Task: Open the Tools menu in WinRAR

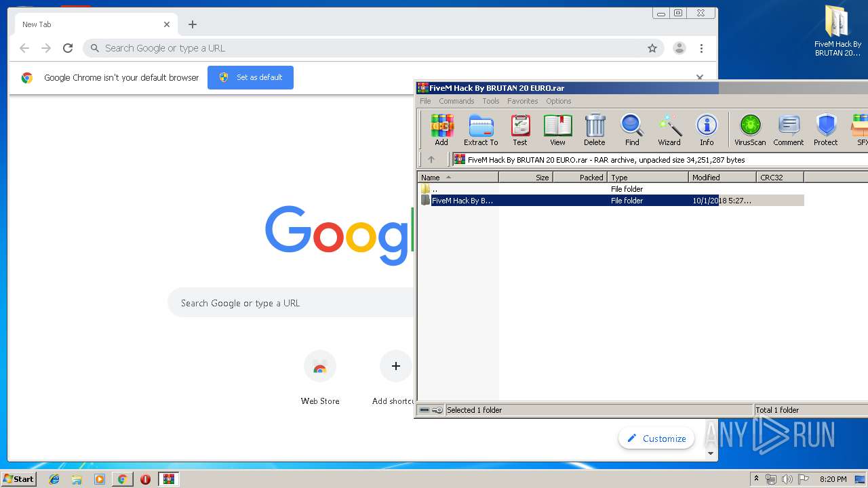Action: pos(491,101)
